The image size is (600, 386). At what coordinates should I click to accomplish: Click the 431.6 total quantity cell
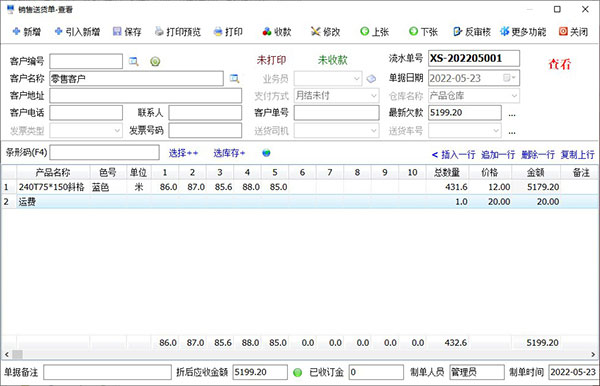(x=447, y=187)
